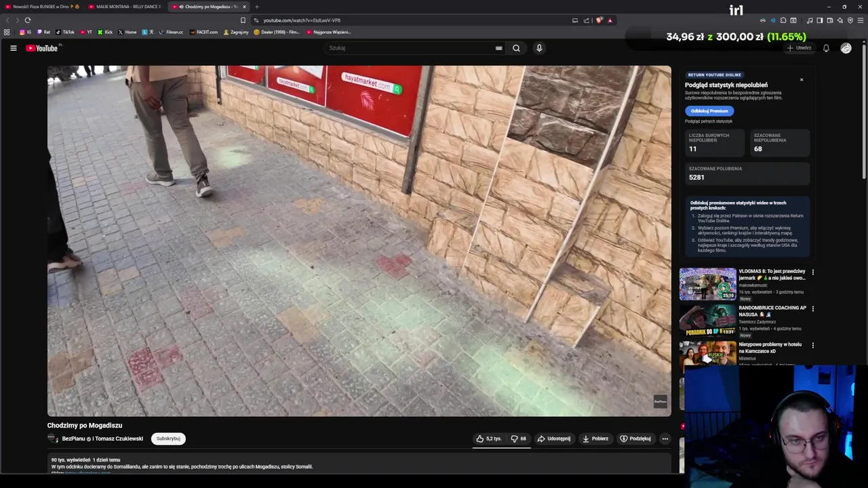Open the Kick bookmark
Image resolution: width=868 pixels, height=488 pixels.
tap(105, 32)
